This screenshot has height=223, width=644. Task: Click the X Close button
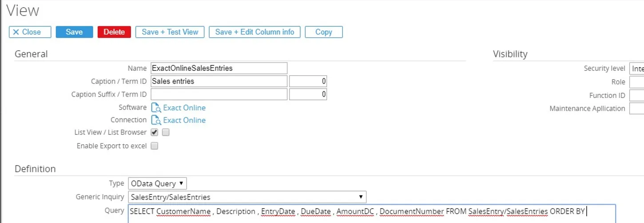(30, 32)
